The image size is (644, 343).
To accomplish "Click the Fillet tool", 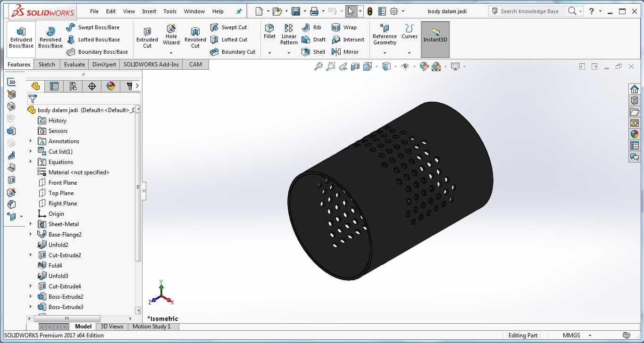I will point(269,32).
